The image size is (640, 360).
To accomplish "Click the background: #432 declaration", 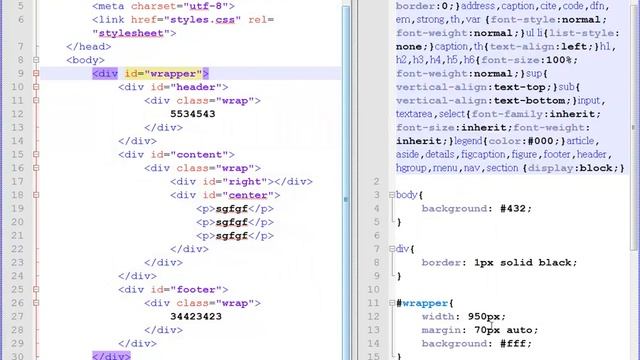I will point(476,209).
